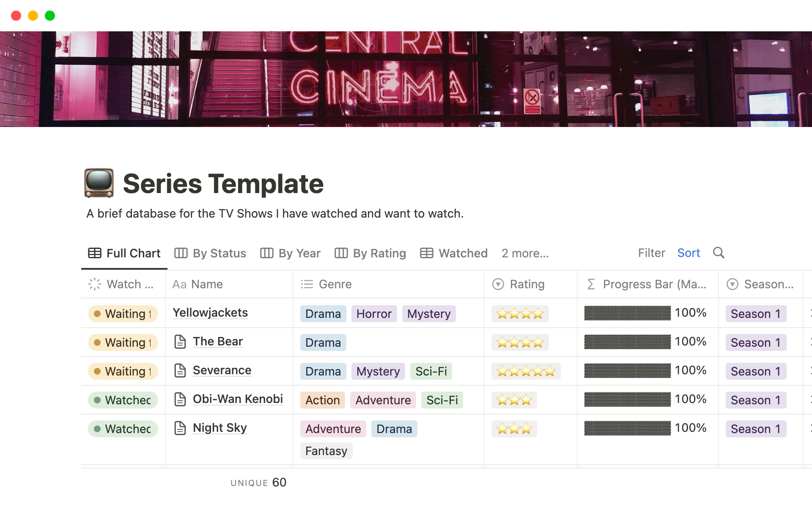812x508 pixels.
Task: Click the UNIQUE 60 count at the bottom
Action: (x=258, y=482)
